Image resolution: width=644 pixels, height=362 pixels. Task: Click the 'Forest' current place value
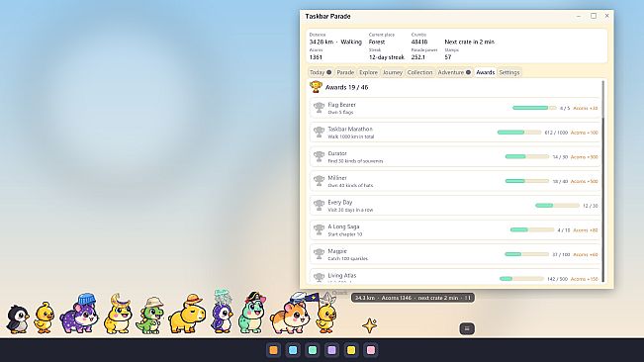point(377,42)
